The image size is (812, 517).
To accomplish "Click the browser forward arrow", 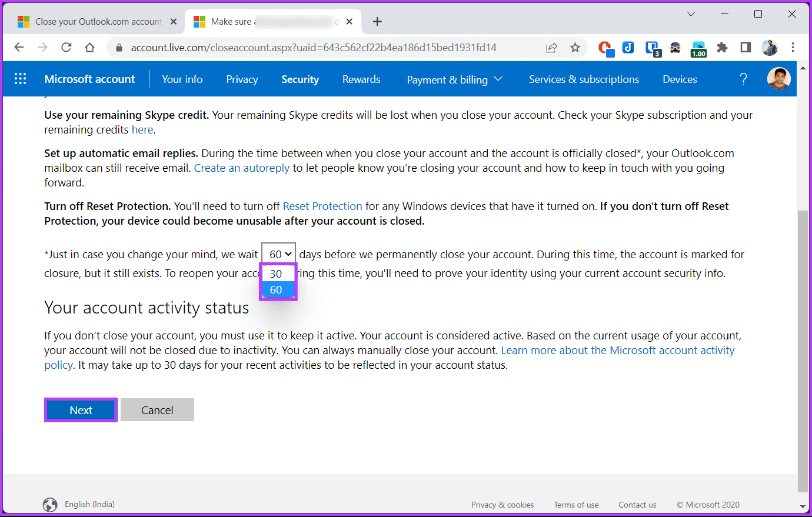I will (x=43, y=47).
